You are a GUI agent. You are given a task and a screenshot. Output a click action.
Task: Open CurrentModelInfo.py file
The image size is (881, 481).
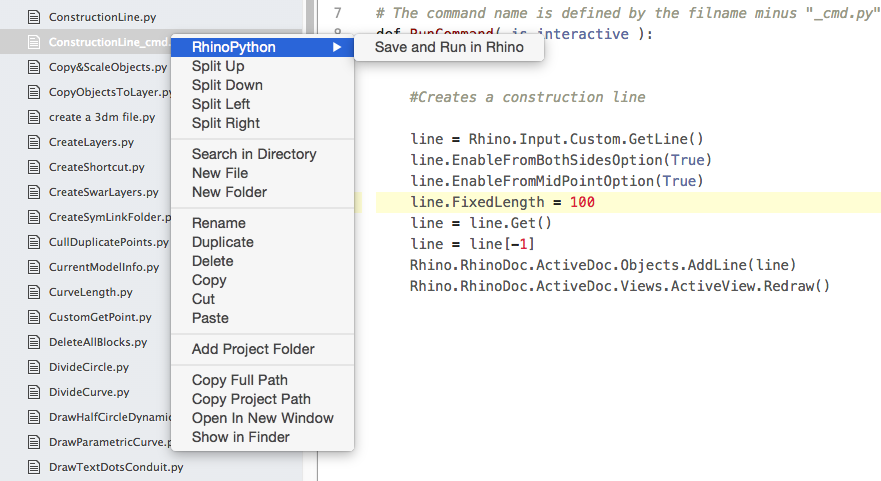coord(104,267)
